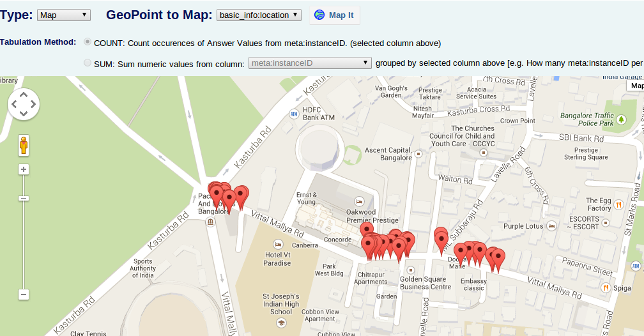Click the Golden Square Business Centre marker
The image size is (644, 336).
click(x=410, y=270)
